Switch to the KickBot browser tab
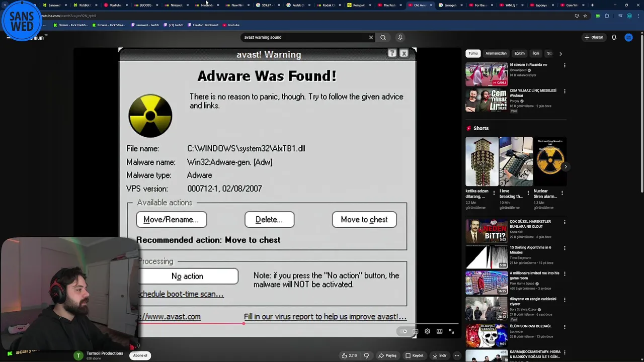Screen dimensions: 644x362 pos(84,5)
